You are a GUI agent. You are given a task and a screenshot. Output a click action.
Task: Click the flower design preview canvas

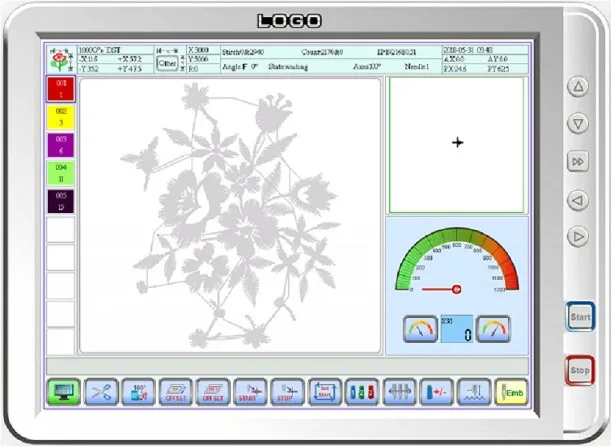tap(230, 216)
